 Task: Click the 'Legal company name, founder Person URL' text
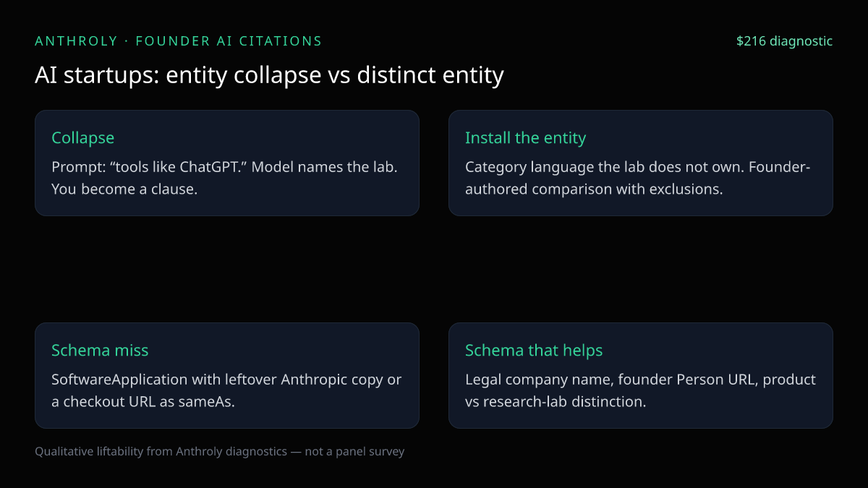(612, 380)
